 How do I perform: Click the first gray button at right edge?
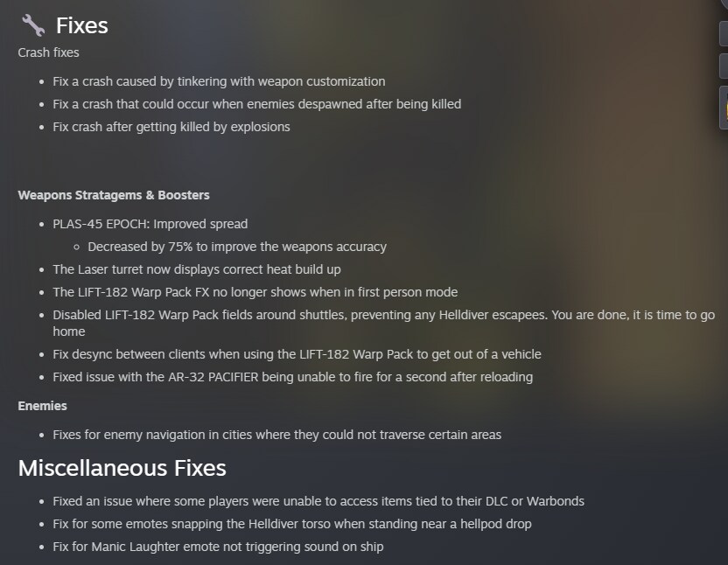coord(724,34)
